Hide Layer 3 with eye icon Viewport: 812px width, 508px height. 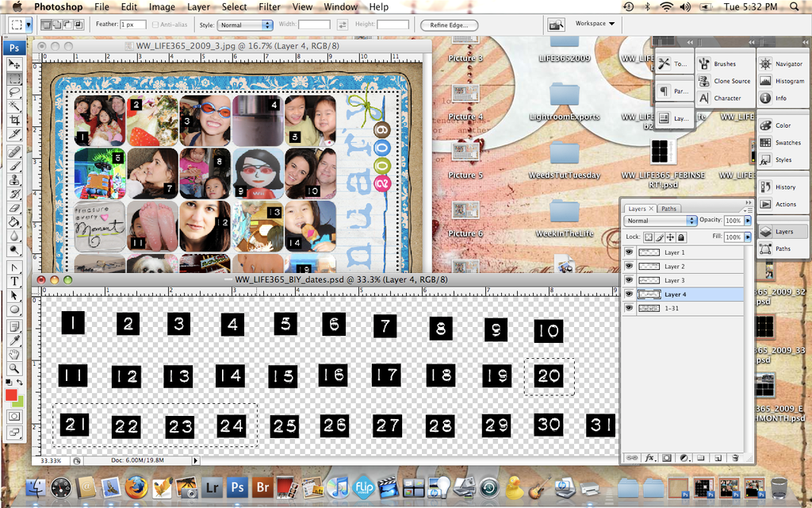629,280
